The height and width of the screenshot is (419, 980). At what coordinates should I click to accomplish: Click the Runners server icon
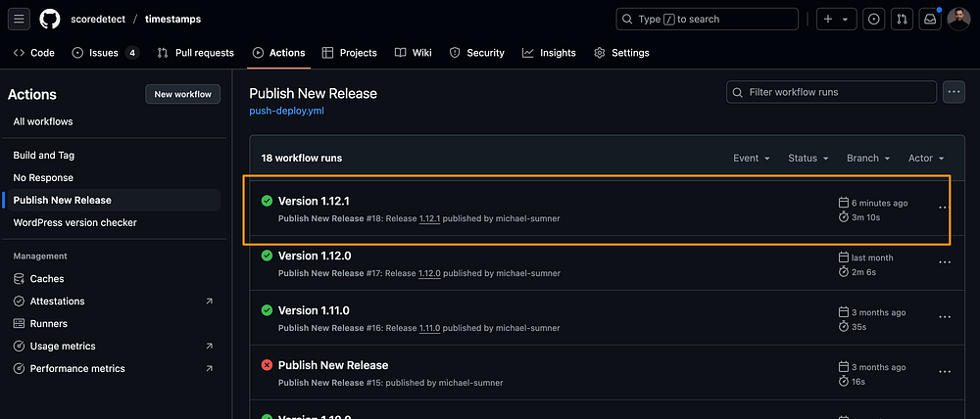[x=19, y=324]
